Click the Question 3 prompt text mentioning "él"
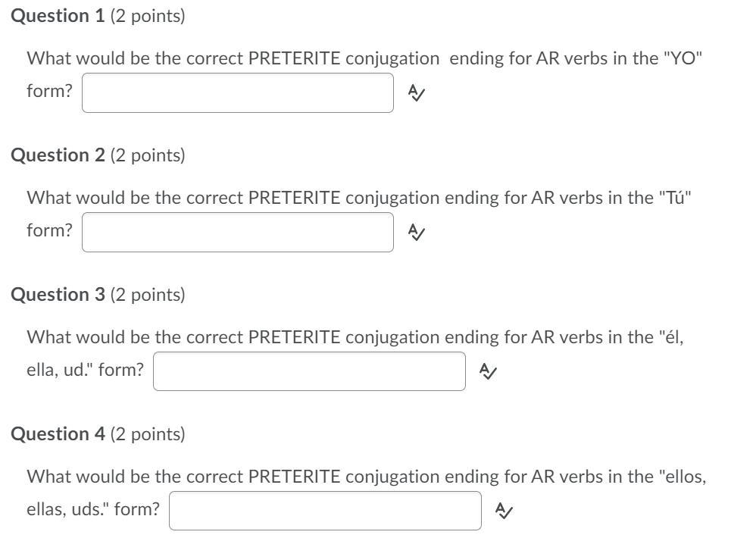The image size is (756, 538). [x=355, y=337]
